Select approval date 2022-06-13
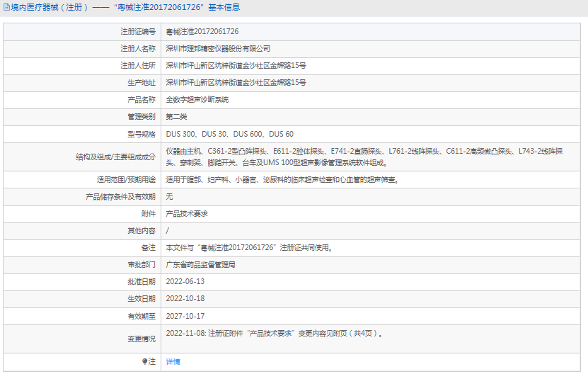The width and height of the screenshot is (588, 374). coord(185,282)
